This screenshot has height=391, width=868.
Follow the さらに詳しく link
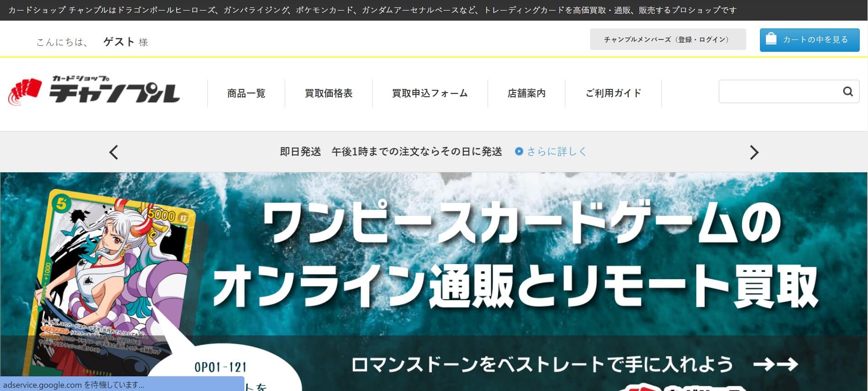pos(556,151)
